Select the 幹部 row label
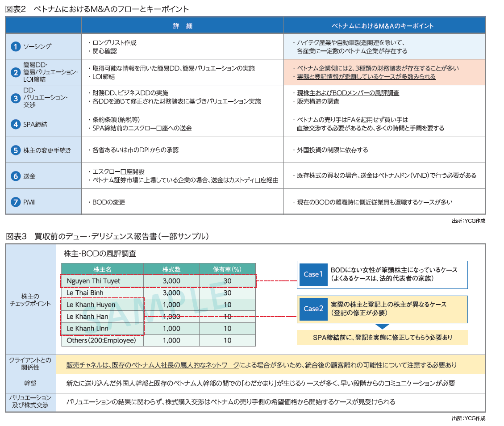 click(x=30, y=383)
